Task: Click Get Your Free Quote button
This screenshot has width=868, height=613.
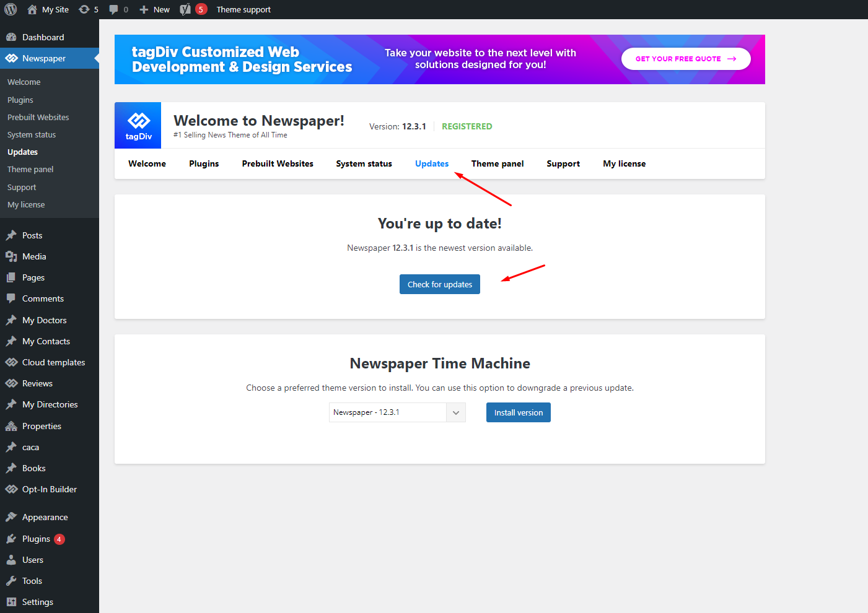Action: pyautogui.click(x=686, y=59)
